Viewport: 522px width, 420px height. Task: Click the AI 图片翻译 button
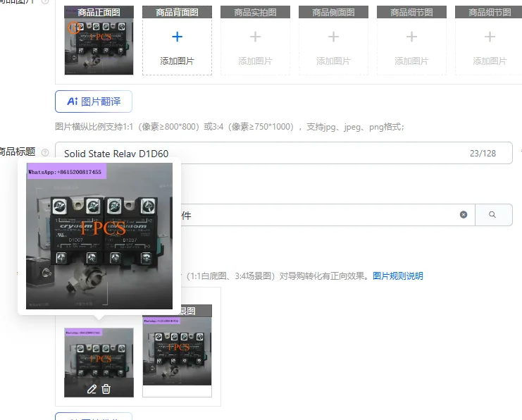coord(94,101)
